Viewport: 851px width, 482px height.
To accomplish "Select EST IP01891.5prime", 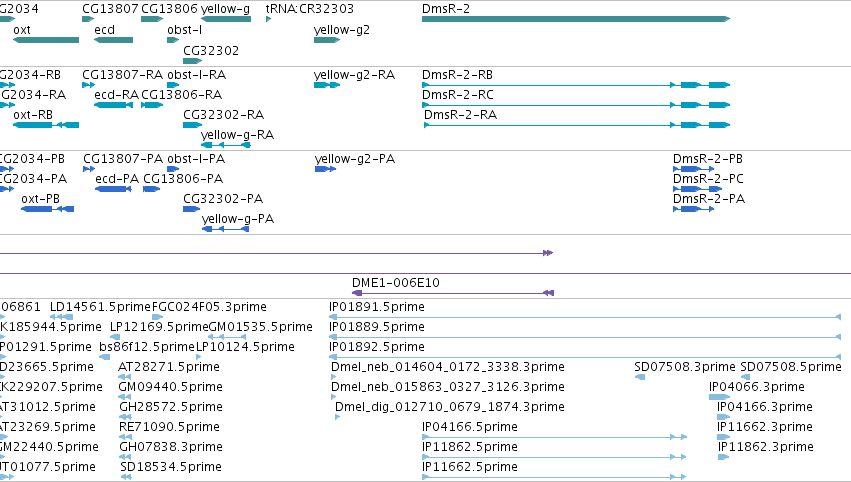I will pyautogui.click(x=585, y=317).
